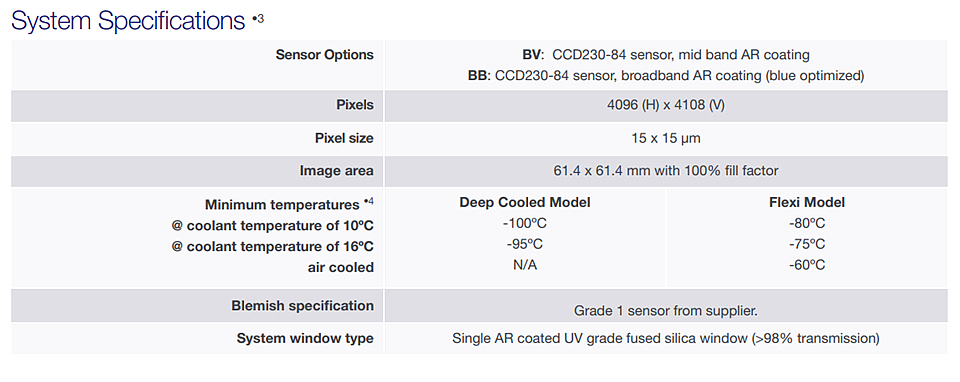Click the System Specifications heading
The image size is (960, 382).
[x=128, y=21]
